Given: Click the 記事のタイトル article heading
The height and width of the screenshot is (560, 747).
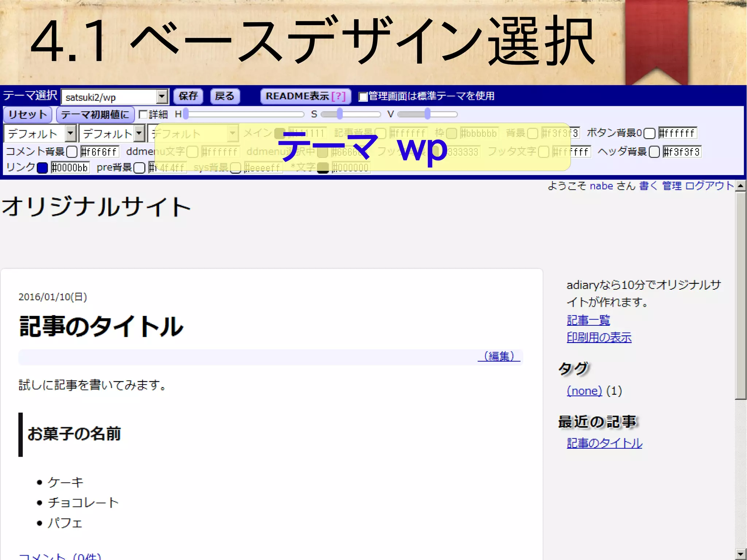Looking at the screenshot, I should pyautogui.click(x=101, y=326).
